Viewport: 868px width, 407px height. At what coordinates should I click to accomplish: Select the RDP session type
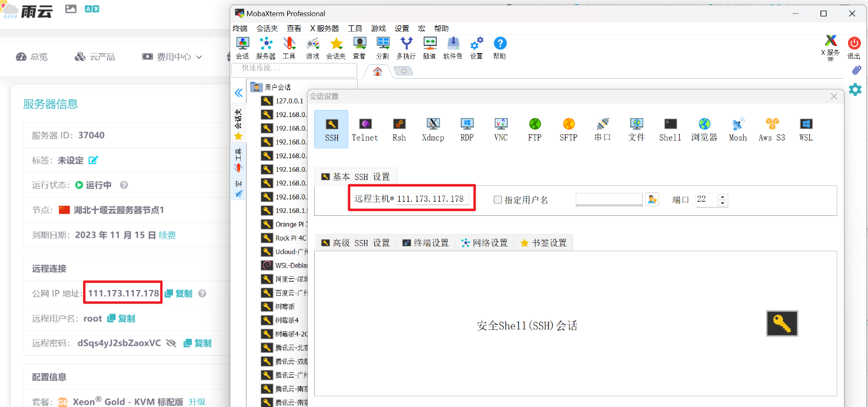click(467, 129)
